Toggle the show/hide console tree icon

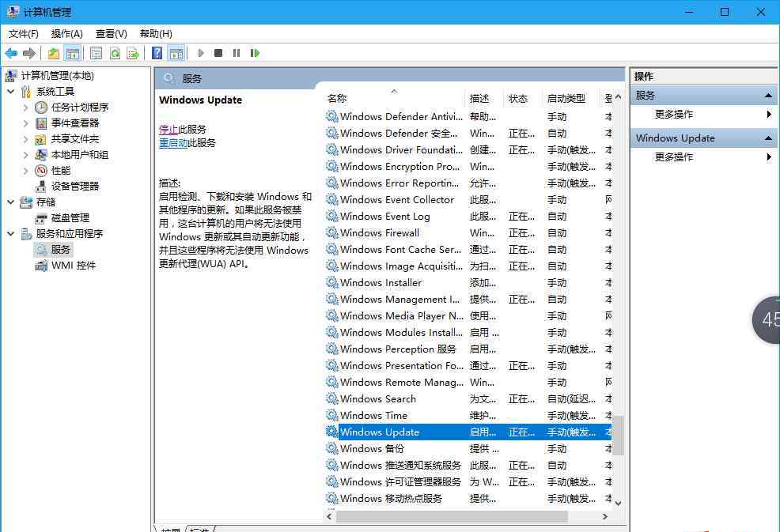[73, 53]
